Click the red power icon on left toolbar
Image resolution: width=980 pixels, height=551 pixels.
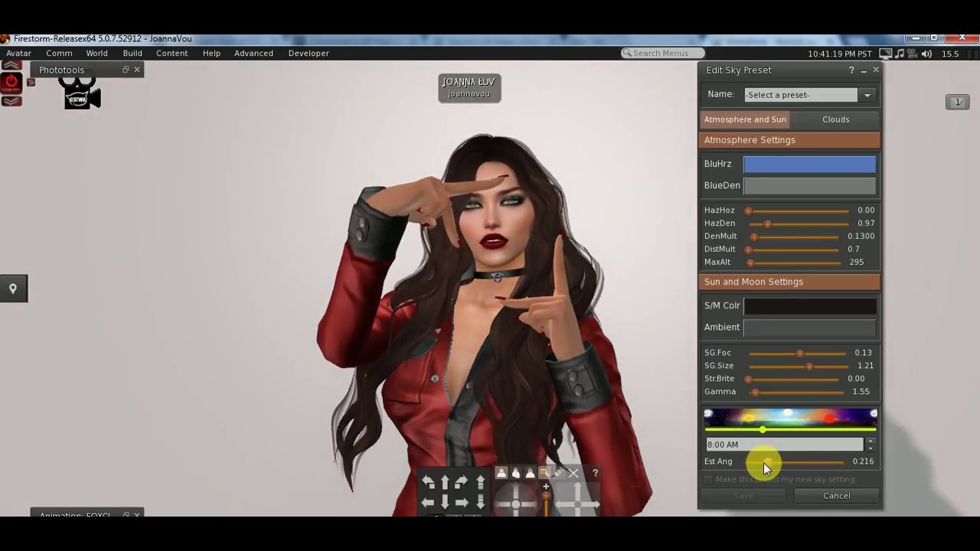click(x=11, y=83)
